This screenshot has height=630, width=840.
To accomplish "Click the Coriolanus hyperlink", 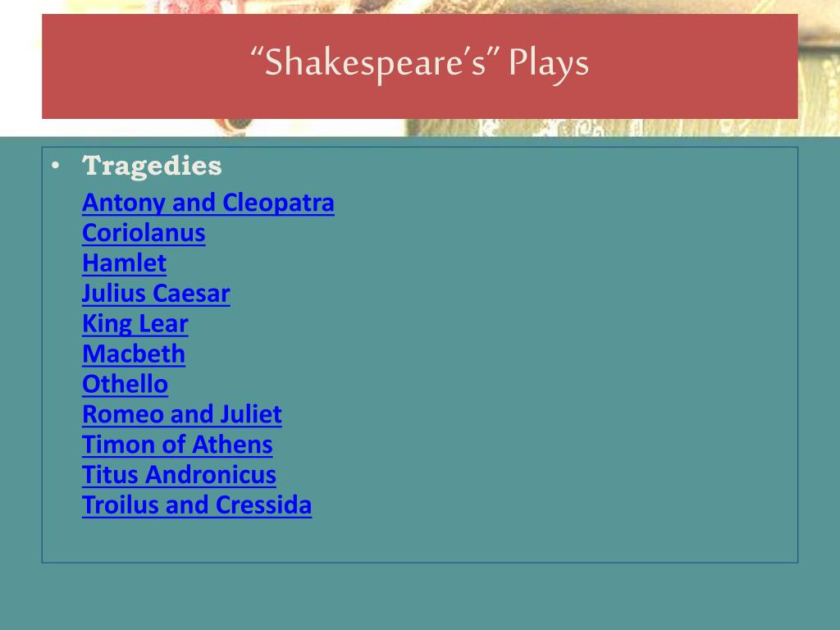I will 144,233.
